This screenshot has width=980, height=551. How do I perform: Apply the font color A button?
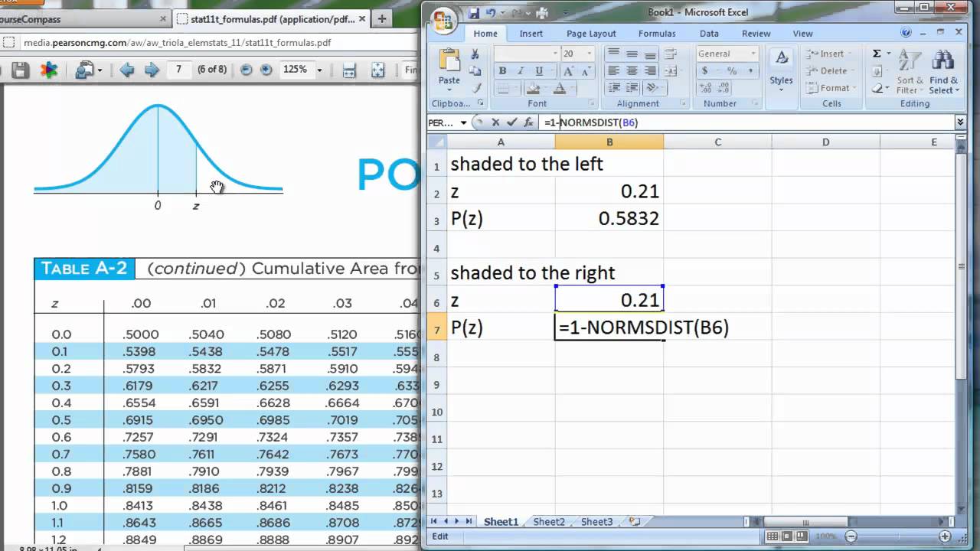[560, 89]
